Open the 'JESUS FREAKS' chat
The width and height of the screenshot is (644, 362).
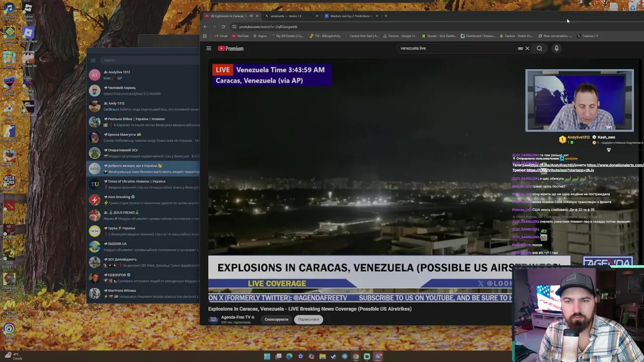point(144,215)
